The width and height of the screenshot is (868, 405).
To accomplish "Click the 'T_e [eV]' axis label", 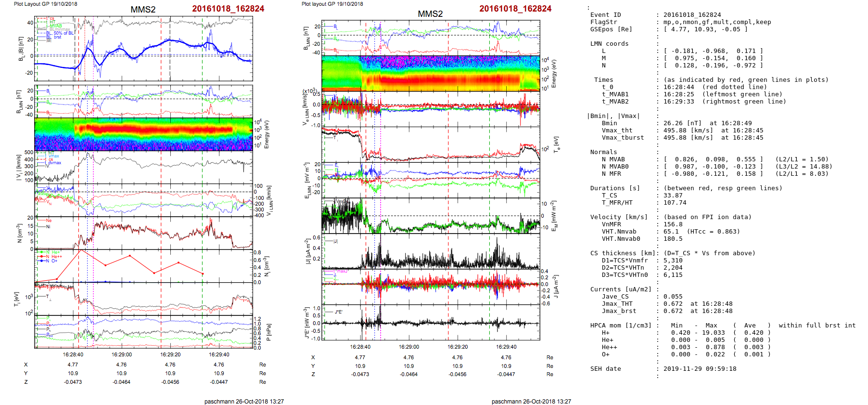I will pos(556,144).
